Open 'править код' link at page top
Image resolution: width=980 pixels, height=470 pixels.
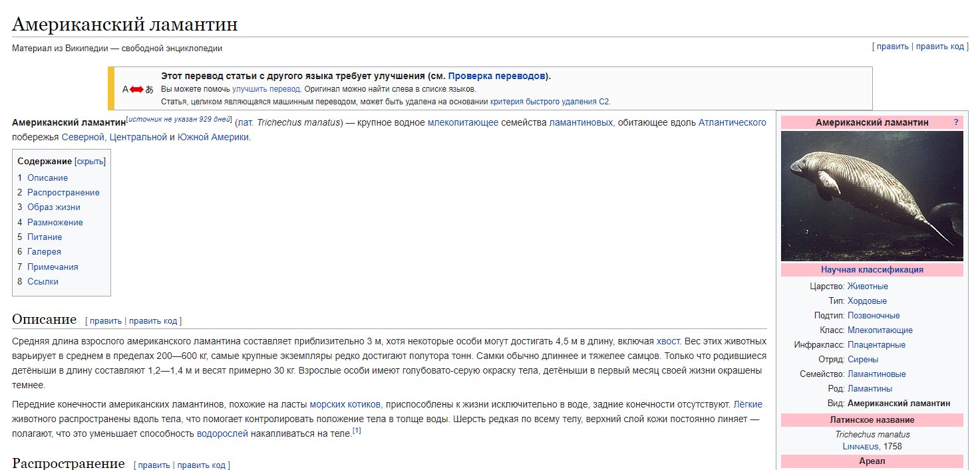pyautogui.click(x=940, y=46)
